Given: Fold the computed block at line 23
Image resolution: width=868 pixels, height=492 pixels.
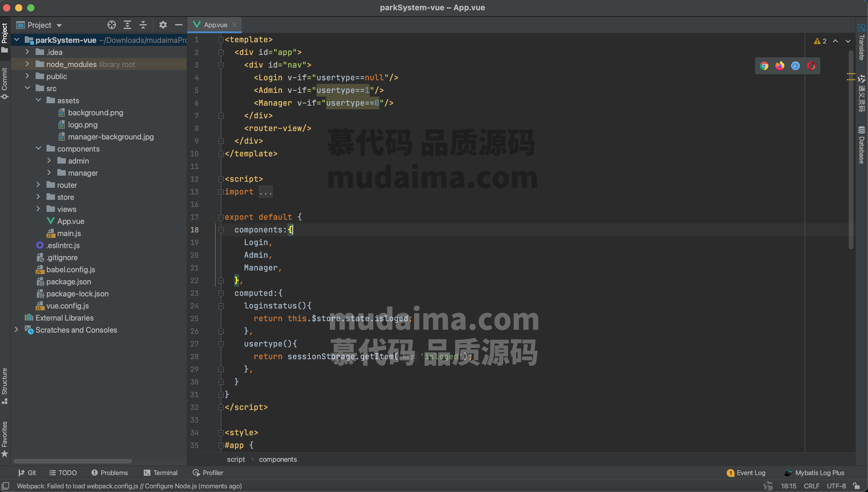Looking at the screenshot, I should [221, 293].
